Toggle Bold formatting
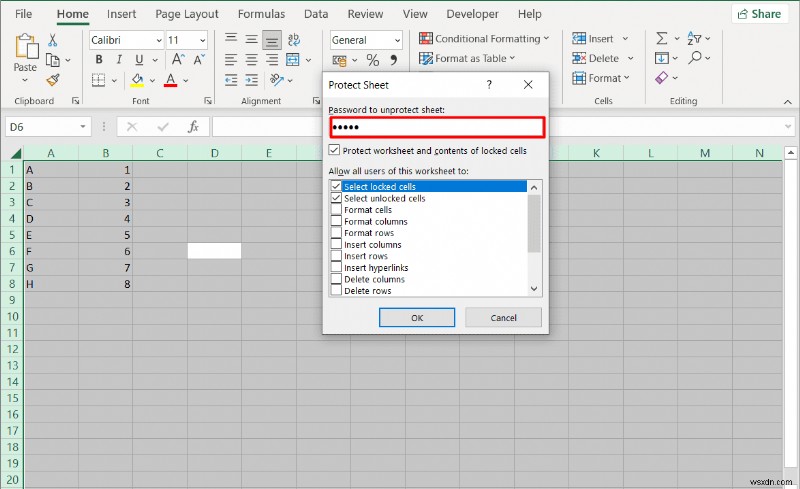This screenshot has width=800, height=489. pos(99,60)
